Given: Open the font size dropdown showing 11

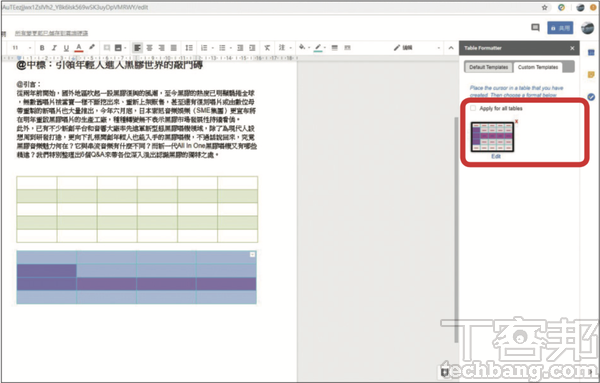Looking at the screenshot, I should (22, 48).
